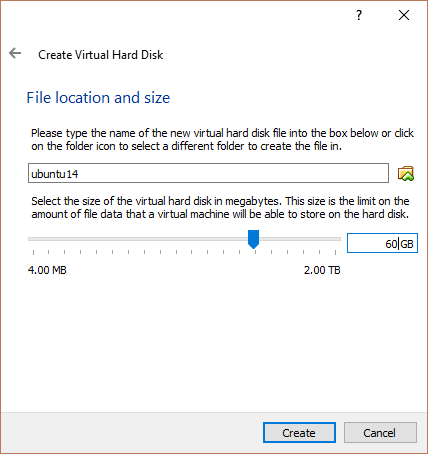Click the slider track midpoint left of handle

[x=138, y=239]
